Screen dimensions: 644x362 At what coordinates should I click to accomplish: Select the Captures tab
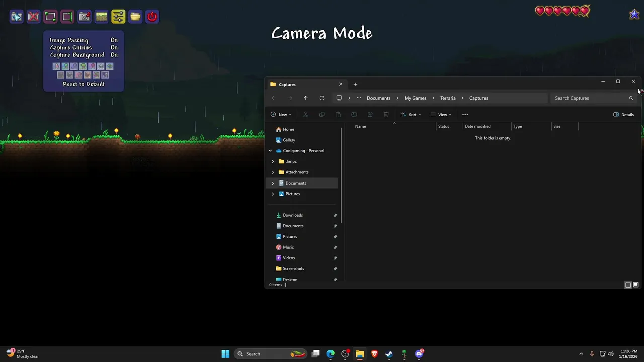(306, 84)
